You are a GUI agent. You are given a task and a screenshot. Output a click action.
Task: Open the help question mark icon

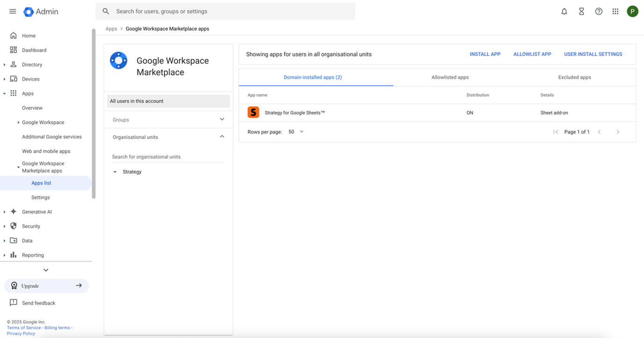tap(599, 11)
